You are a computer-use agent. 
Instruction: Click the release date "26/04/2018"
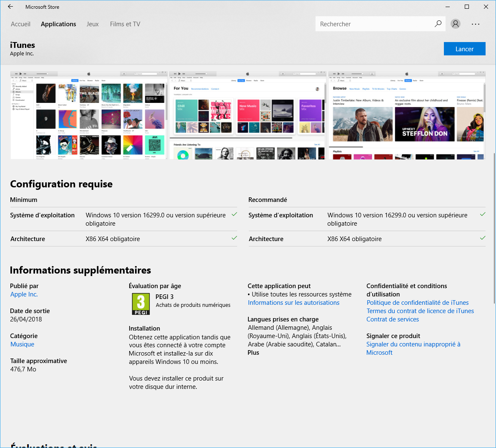[26, 319]
